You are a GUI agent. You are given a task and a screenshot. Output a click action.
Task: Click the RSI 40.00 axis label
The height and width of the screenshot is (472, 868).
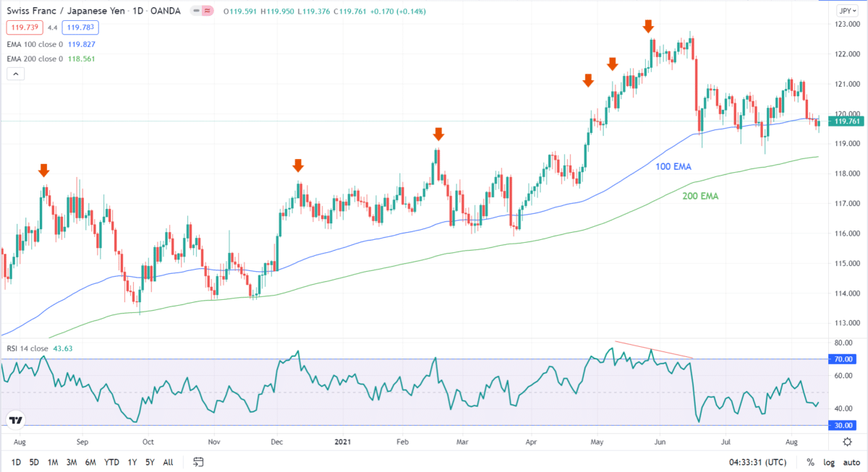point(843,408)
